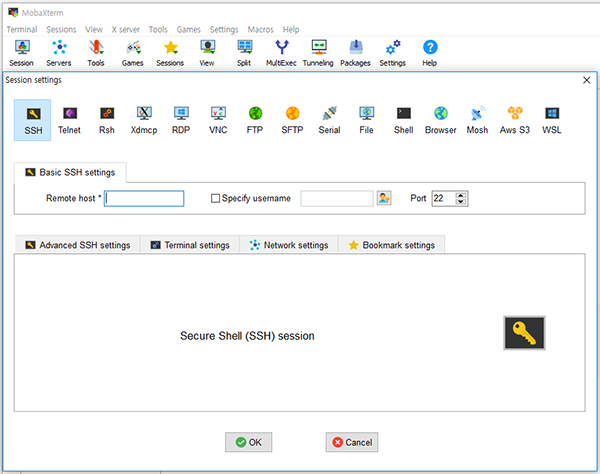
Task: Select the FTP session type
Action: (x=255, y=120)
